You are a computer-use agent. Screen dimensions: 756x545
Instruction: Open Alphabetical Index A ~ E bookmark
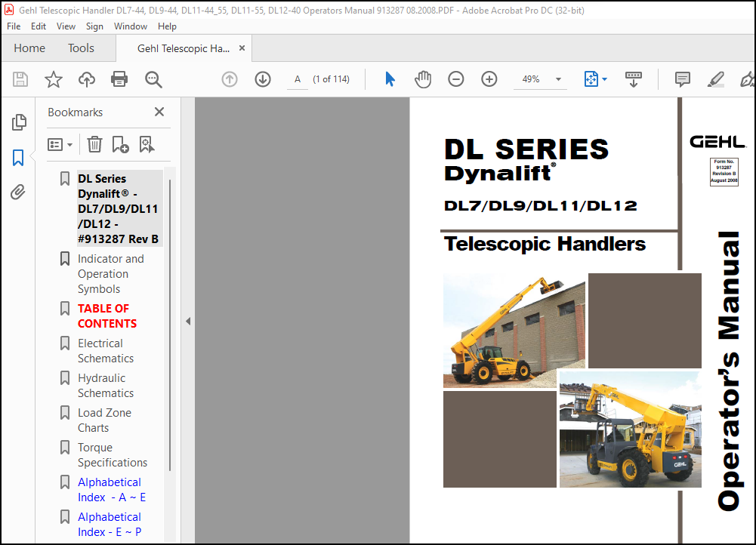(111, 490)
